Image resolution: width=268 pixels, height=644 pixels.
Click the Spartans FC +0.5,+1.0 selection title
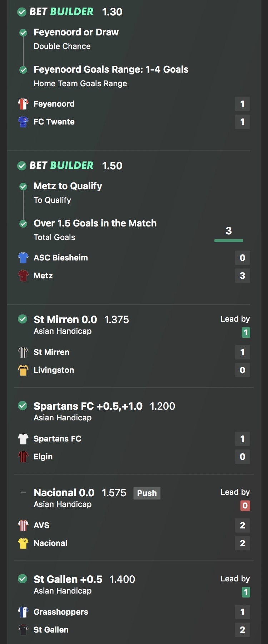(88, 406)
